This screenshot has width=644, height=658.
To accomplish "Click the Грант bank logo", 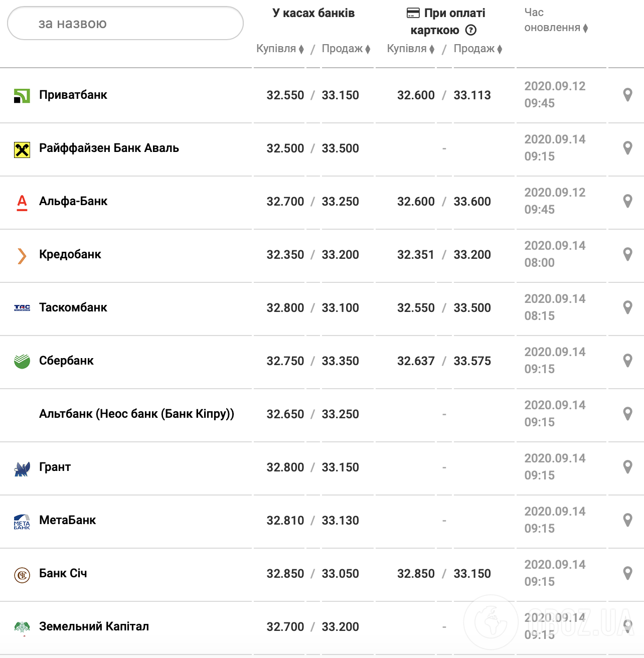I will point(22,469).
